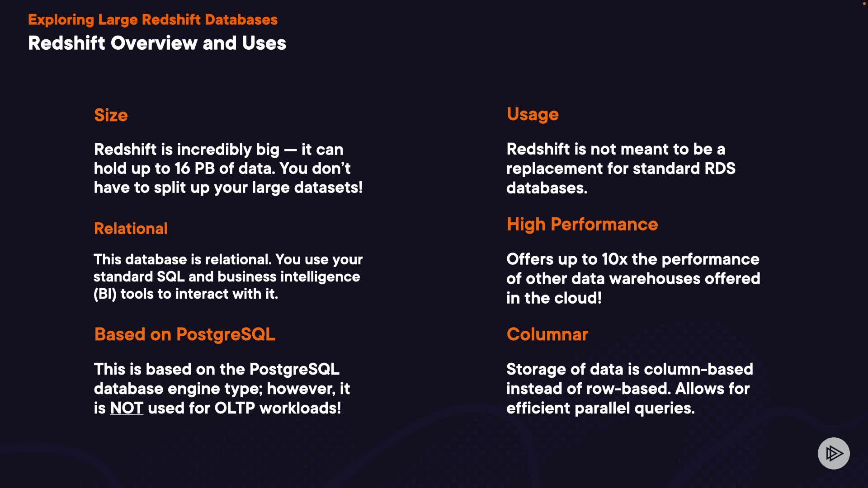This screenshot has width=868, height=488.
Task: Click the Pluralsight play logo icon
Action: [834, 453]
